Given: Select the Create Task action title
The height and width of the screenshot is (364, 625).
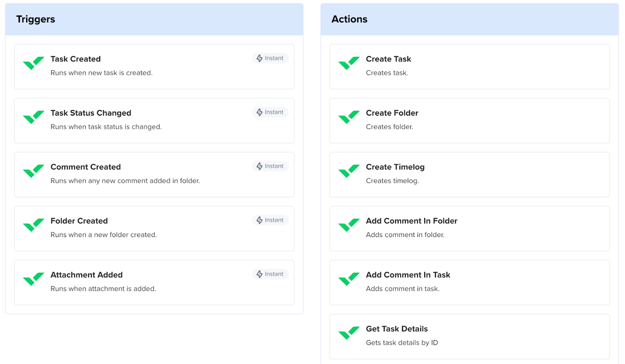Looking at the screenshot, I should [388, 59].
